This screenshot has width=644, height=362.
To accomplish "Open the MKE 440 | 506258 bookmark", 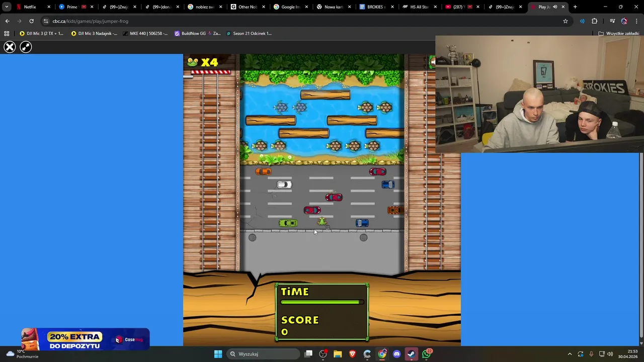I will click(x=145, y=34).
